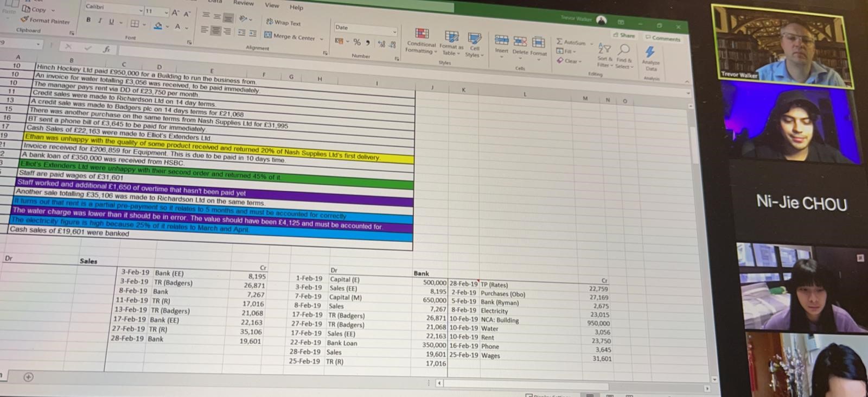Apply the font color A swatch
Screen dimensions: 868x397
click(x=177, y=27)
